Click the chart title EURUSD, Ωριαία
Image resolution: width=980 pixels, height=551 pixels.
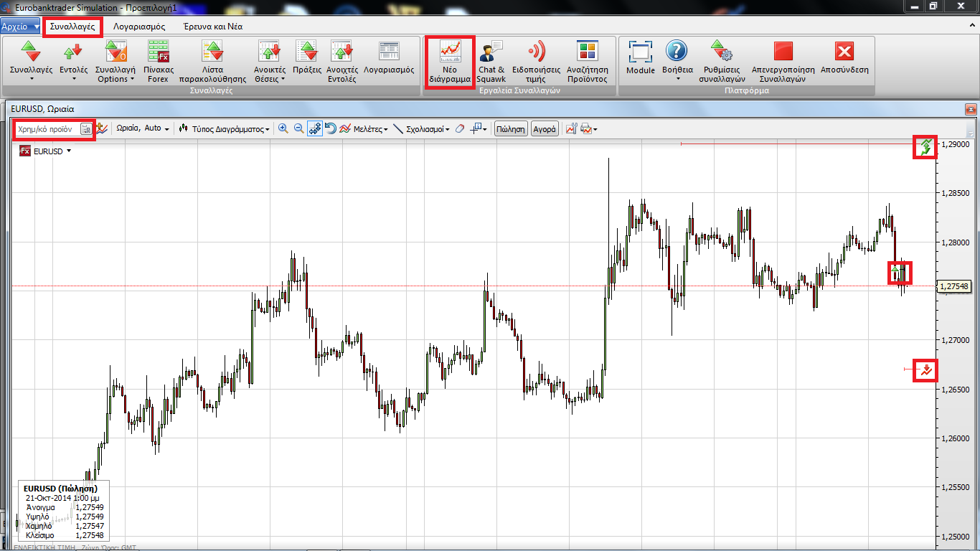click(x=42, y=109)
